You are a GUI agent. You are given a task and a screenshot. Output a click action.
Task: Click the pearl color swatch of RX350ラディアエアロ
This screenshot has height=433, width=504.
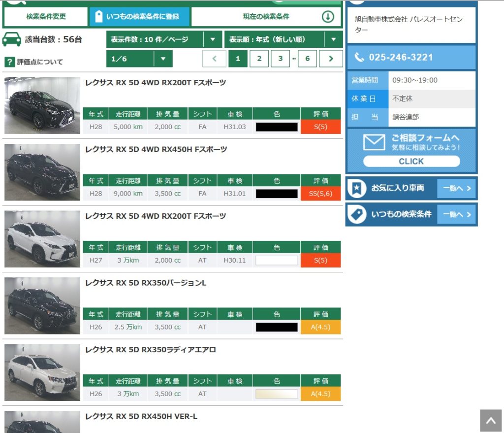tap(277, 394)
